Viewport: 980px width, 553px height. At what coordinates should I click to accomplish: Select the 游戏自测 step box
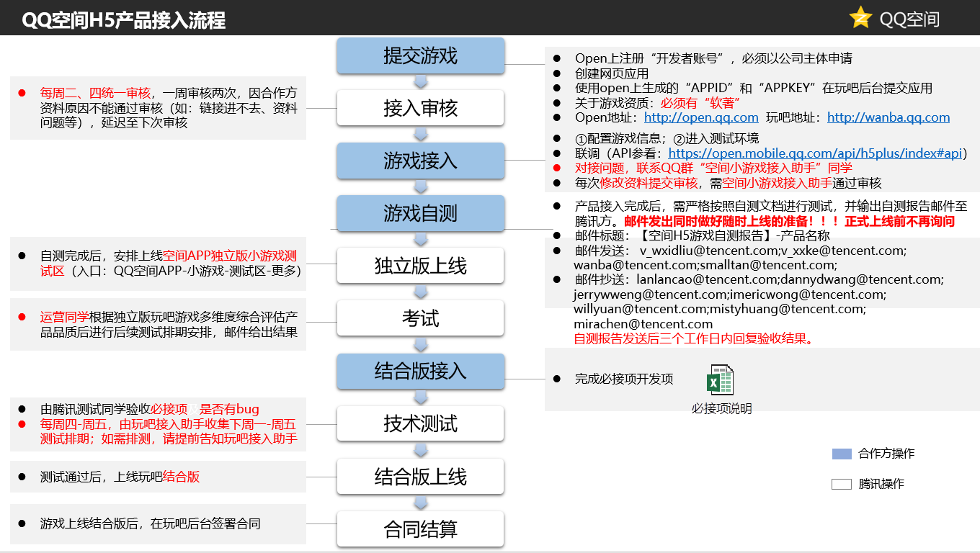click(420, 213)
